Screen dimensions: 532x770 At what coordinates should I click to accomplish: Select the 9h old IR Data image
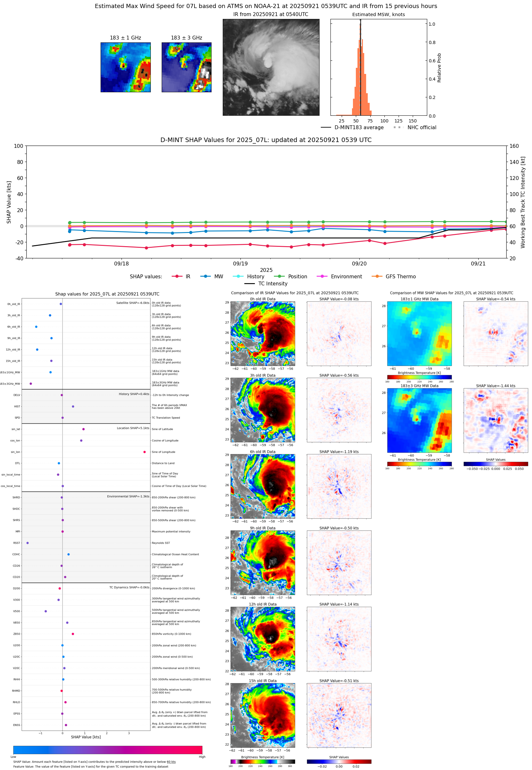pyautogui.click(x=263, y=562)
